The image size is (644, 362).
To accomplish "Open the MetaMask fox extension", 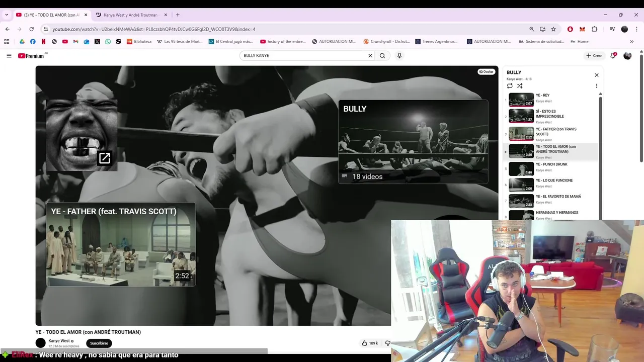I will [x=582, y=29].
